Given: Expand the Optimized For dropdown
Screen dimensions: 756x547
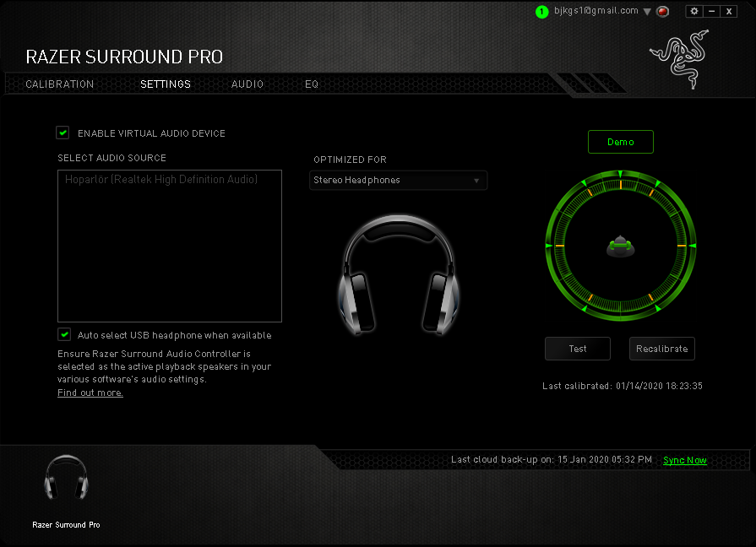Looking at the screenshot, I should point(398,181).
